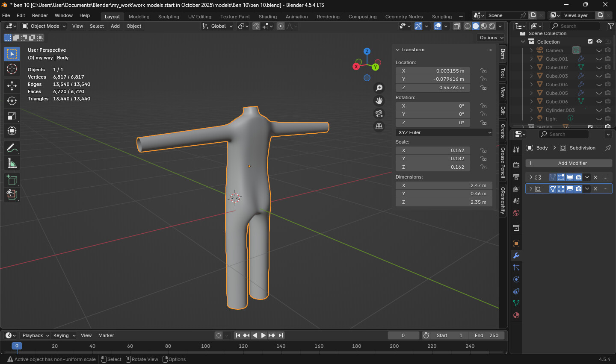This screenshot has height=364, width=616.
Task: Click the Dimensions Y value slider
Action: pos(444,194)
